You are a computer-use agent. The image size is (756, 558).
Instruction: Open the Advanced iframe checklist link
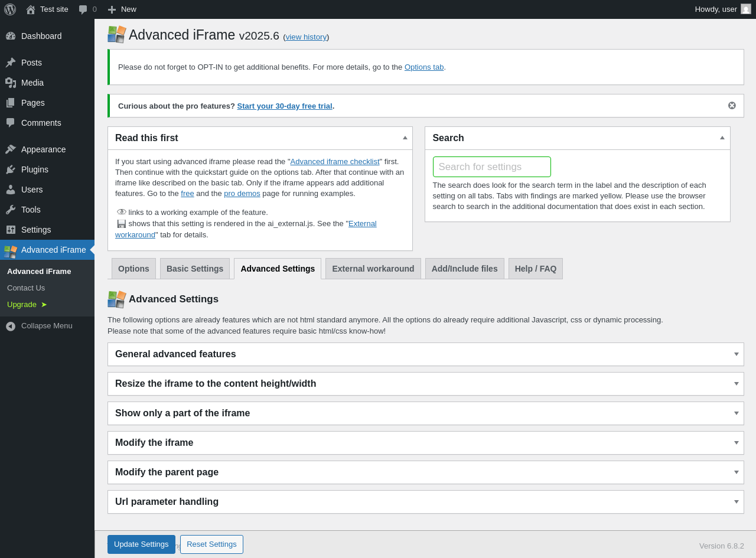click(x=335, y=162)
